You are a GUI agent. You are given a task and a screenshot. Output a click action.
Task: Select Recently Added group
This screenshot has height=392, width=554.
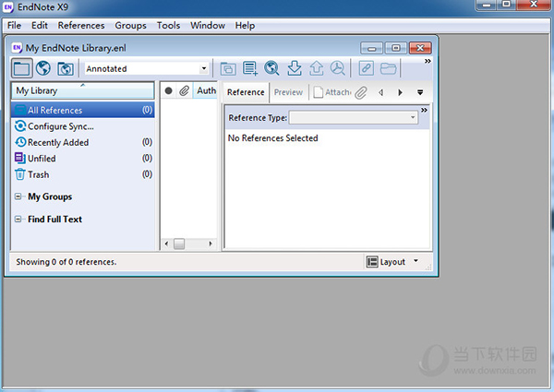click(83, 142)
